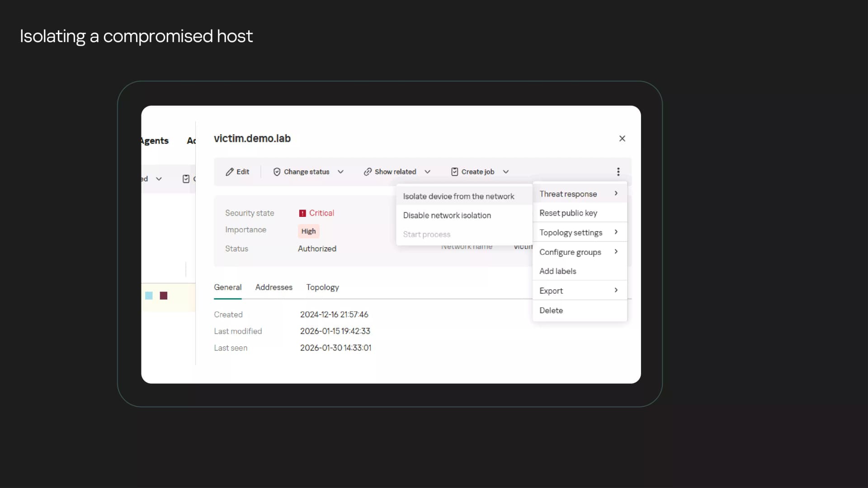Click the Show related button label

[395, 172]
